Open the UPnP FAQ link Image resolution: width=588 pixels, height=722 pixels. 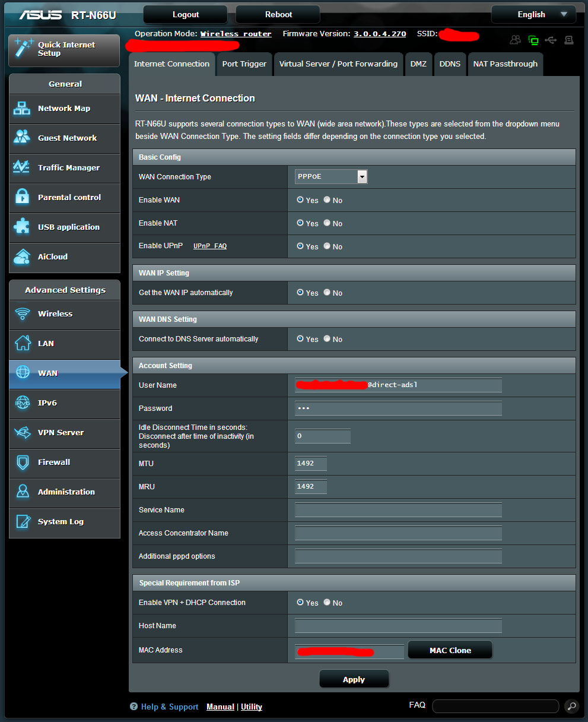210,246
